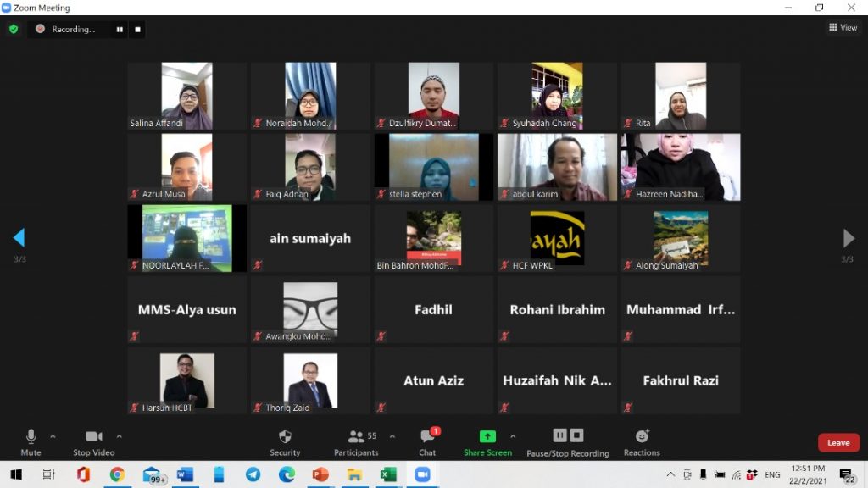Open the View layout menu

click(843, 28)
